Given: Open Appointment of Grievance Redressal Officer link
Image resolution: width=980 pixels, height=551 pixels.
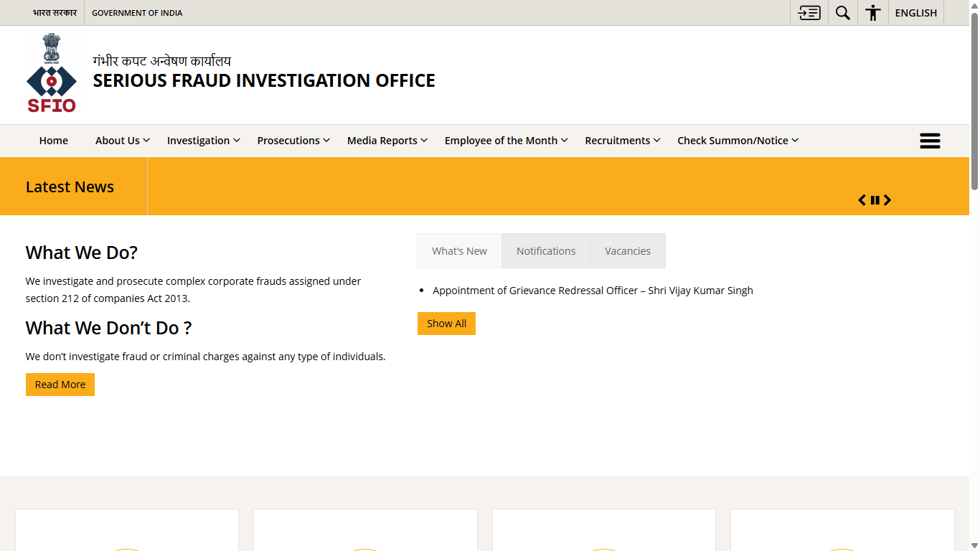Looking at the screenshot, I should pyautogui.click(x=593, y=291).
